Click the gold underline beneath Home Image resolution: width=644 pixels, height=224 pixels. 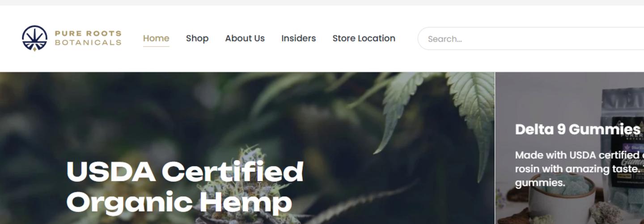coord(156,46)
